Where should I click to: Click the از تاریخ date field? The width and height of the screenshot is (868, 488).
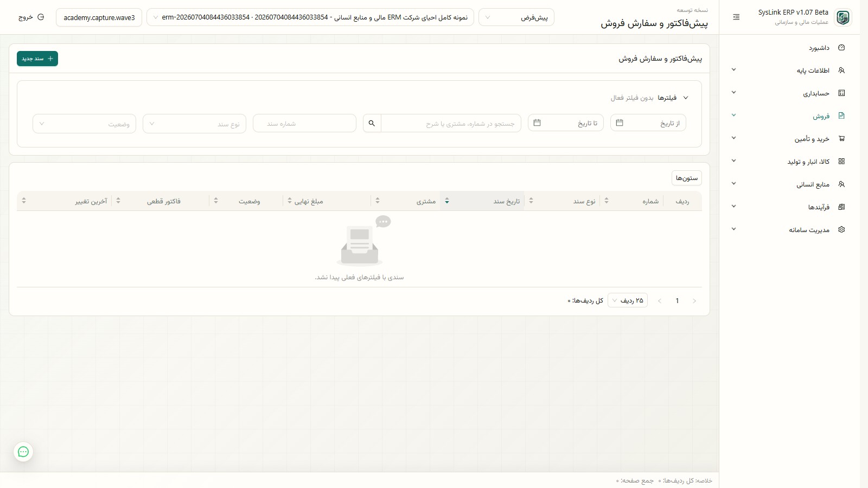click(648, 123)
